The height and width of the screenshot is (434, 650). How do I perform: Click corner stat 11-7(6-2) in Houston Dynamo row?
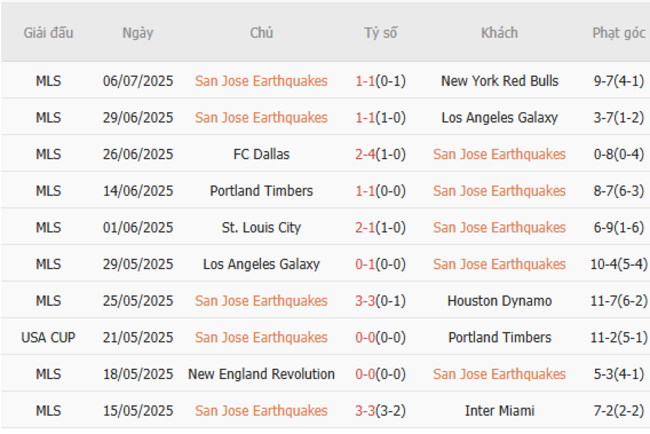click(x=618, y=301)
